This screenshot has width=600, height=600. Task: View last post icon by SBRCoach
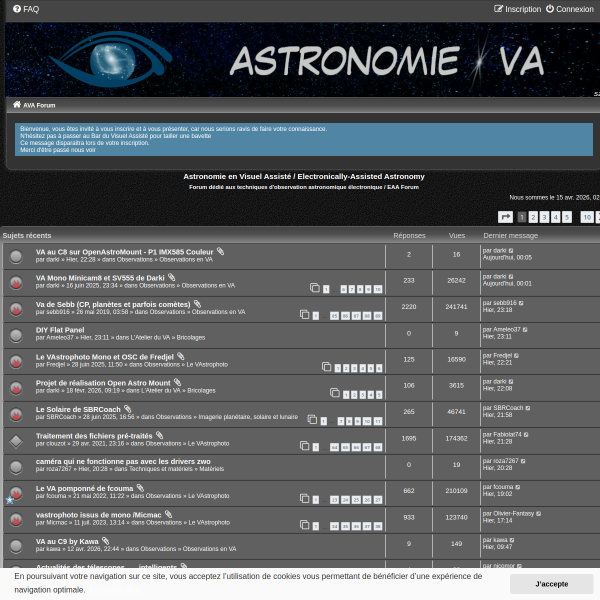point(528,408)
